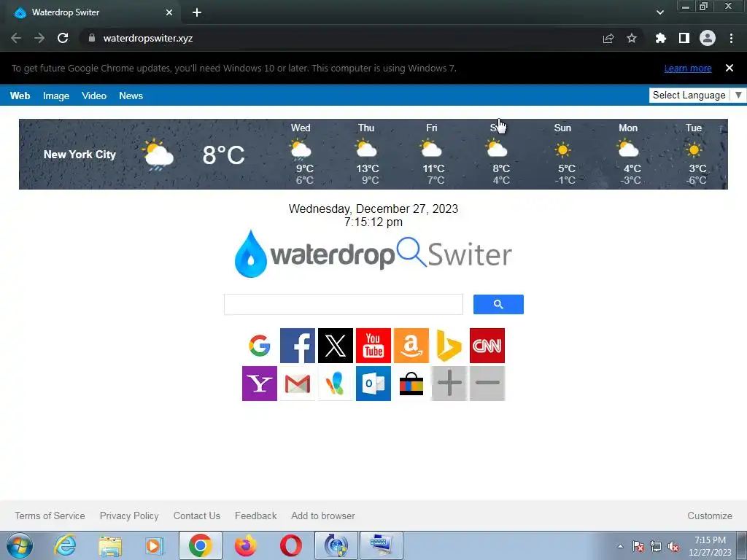This screenshot has width=747, height=560.
Task: Toggle the Chrome side panel icon
Action: pyautogui.click(x=684, y=38)
